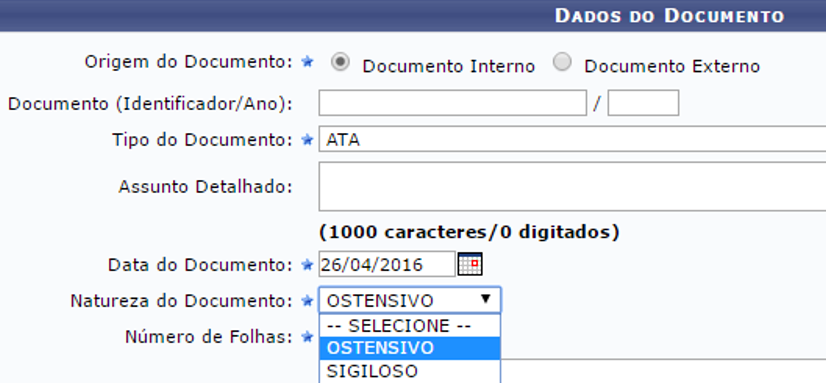Choose SIGILOSO from the dropdown list
This screenshot has height=383, width=826.
click(x=410, y=371)
